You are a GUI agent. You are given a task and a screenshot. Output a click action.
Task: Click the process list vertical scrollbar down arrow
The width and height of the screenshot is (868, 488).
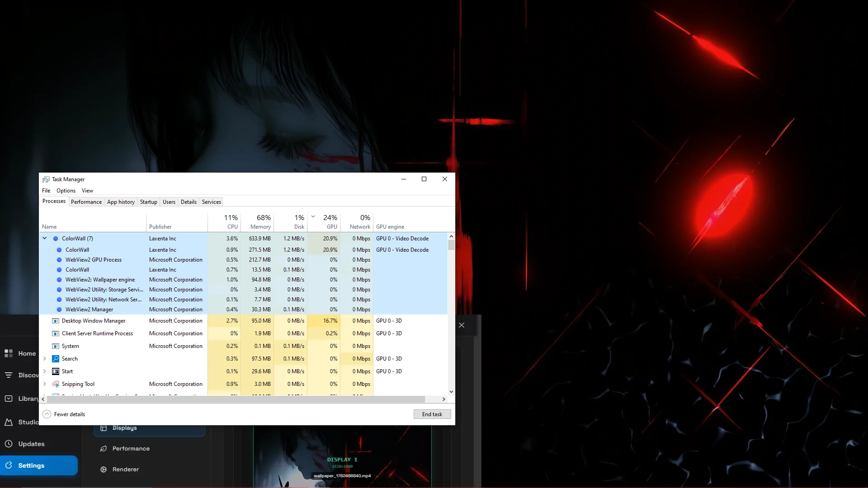click(x=451, y=391)
